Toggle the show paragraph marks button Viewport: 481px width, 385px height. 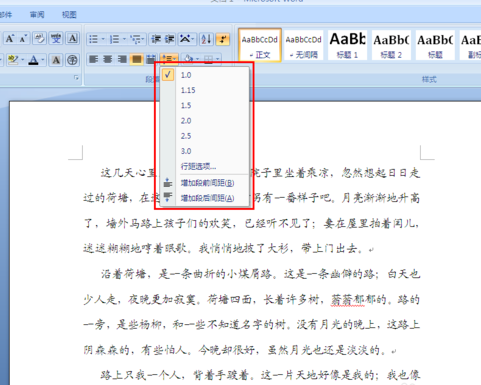tap(223, 39)
